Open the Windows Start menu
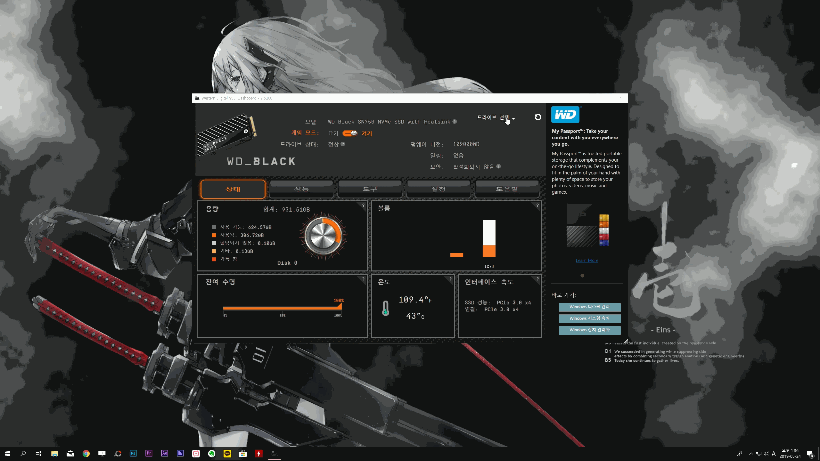Screen dimensions: 820x461 coord(7,454)
